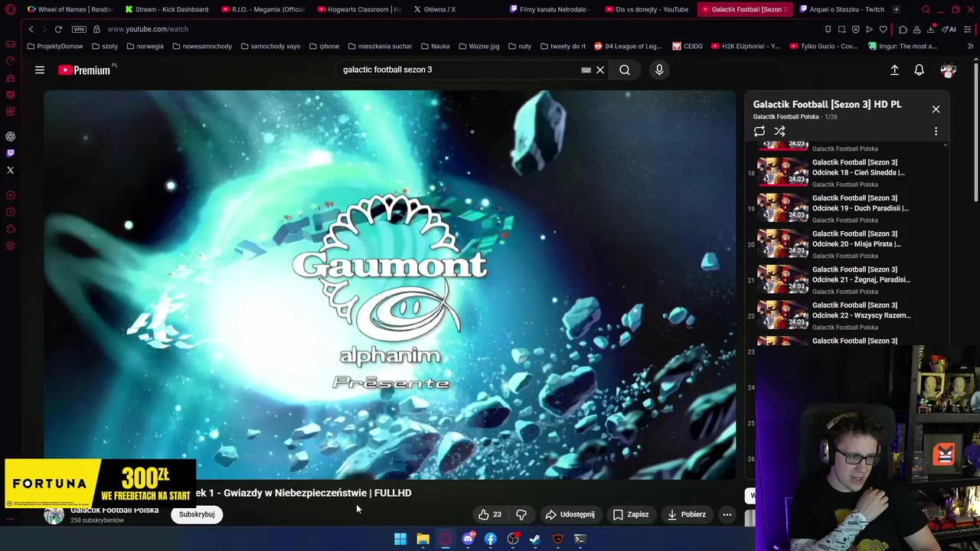Open Steam from the taskbar

pos(535,539)
